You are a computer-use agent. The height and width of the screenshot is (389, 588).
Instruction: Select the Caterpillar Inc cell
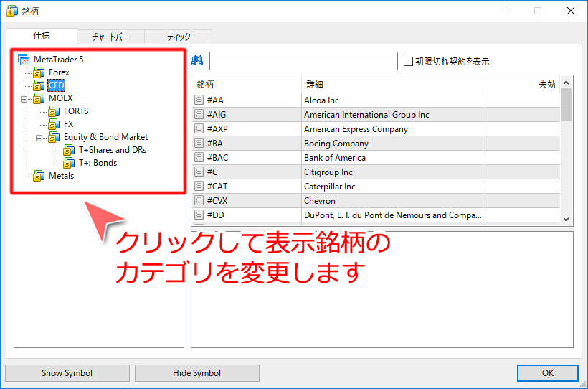point(394,186)
